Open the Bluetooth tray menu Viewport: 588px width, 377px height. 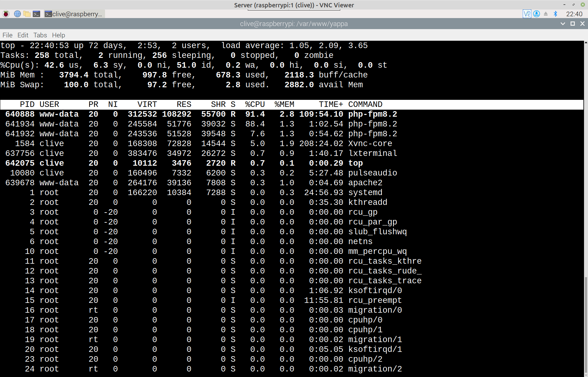556,14
